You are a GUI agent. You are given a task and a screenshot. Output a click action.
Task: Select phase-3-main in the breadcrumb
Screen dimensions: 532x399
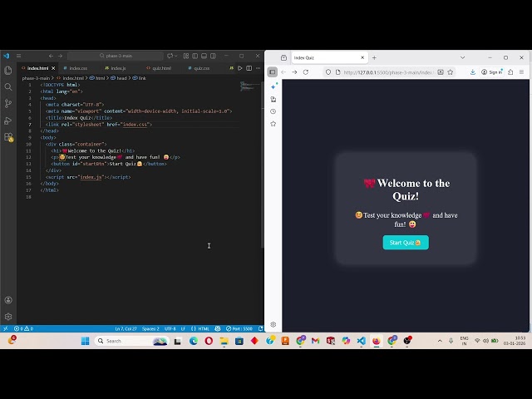click(36, 78)
